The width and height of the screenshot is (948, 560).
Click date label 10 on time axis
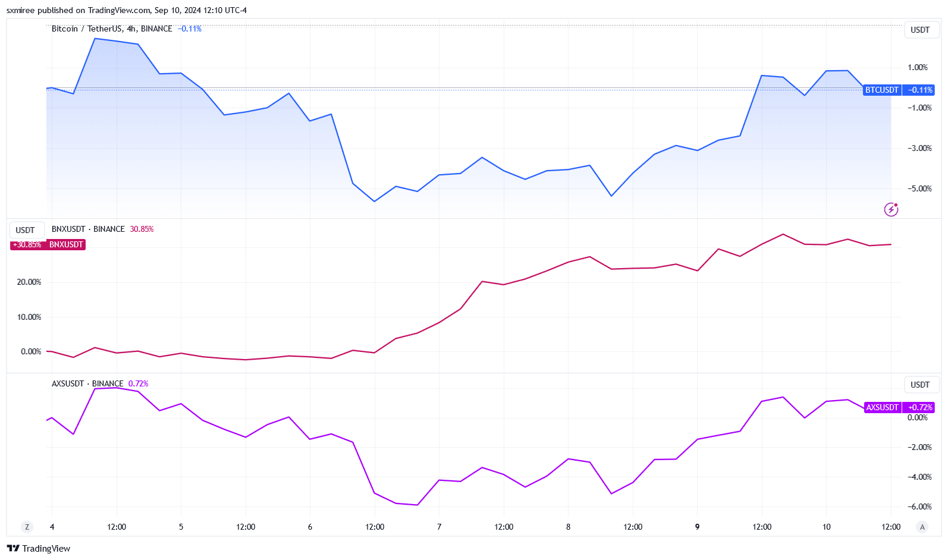coord(826,527)
